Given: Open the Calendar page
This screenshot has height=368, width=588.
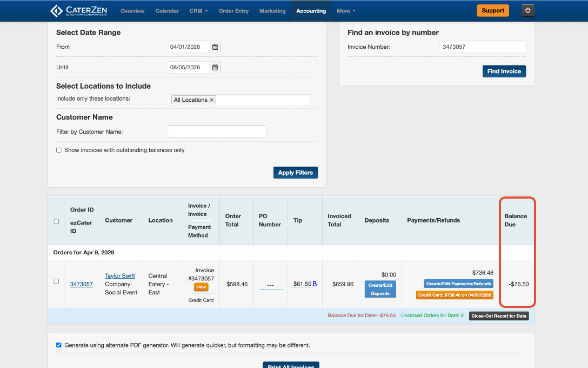Looking at the screenshot, I should (x=167, y=11).
